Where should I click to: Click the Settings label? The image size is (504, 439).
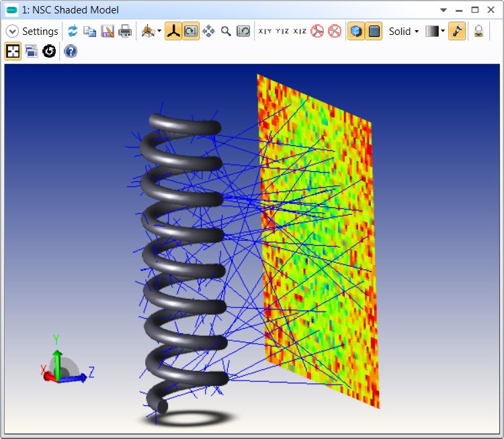click(40, 32)
